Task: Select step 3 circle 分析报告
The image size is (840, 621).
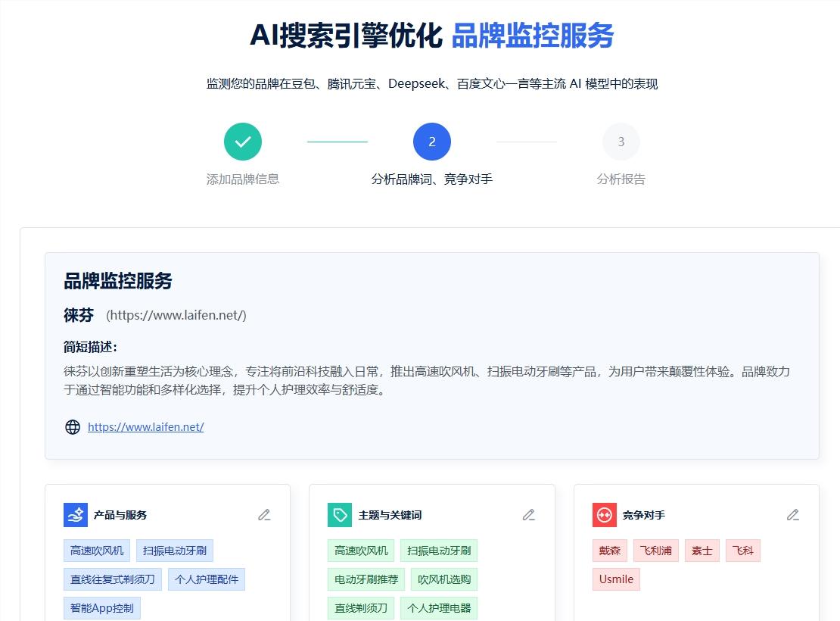Action: click(x=621, y=142)
